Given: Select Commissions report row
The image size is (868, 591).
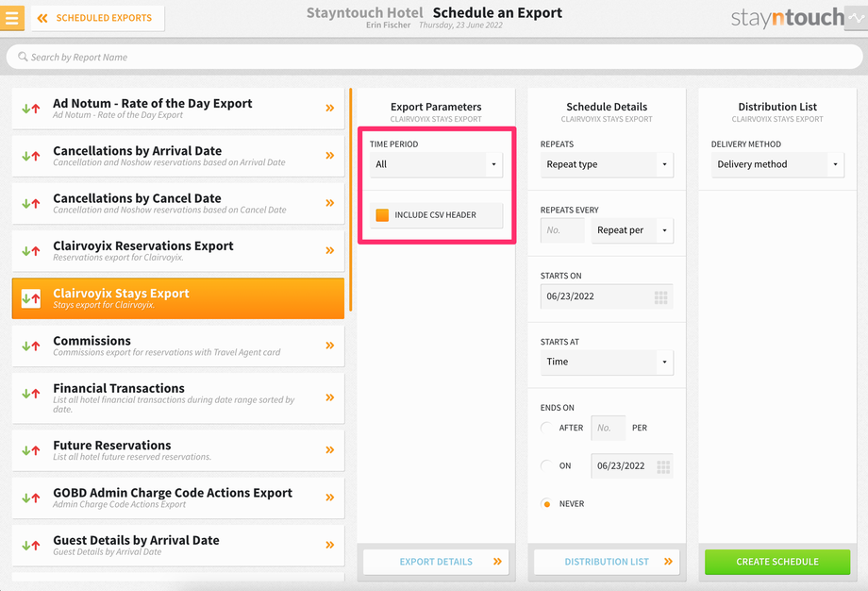Looking at the screenshot, I should pos(177,346).
